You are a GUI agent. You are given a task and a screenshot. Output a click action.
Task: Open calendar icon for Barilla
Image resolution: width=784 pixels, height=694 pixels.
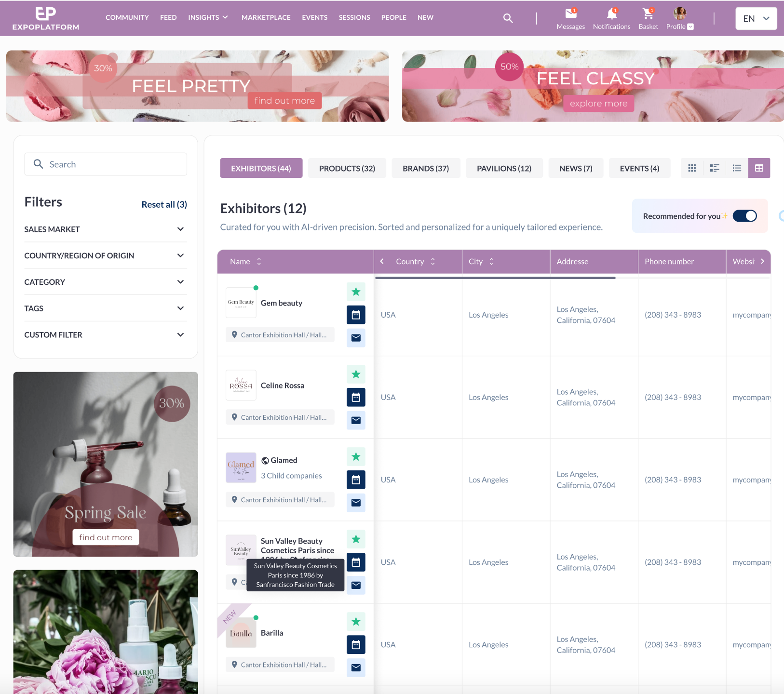click(x=356, y=644)
